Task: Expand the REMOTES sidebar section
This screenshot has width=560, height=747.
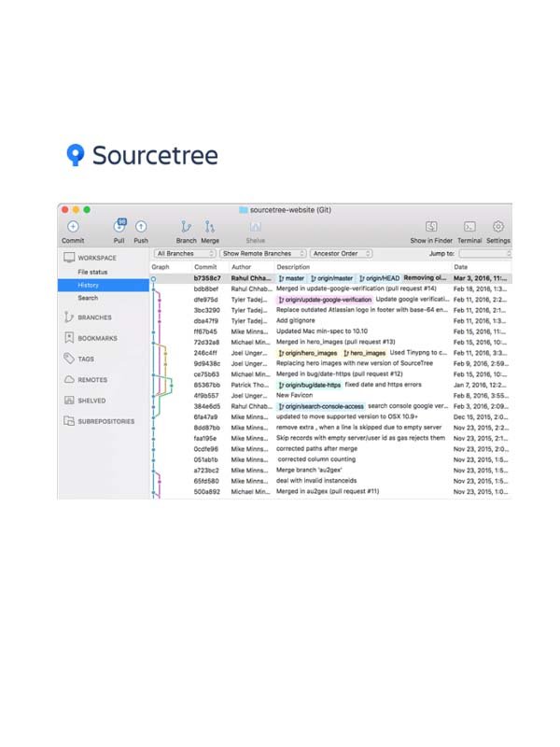Action: pyautogui.click(x=92, y=380)
